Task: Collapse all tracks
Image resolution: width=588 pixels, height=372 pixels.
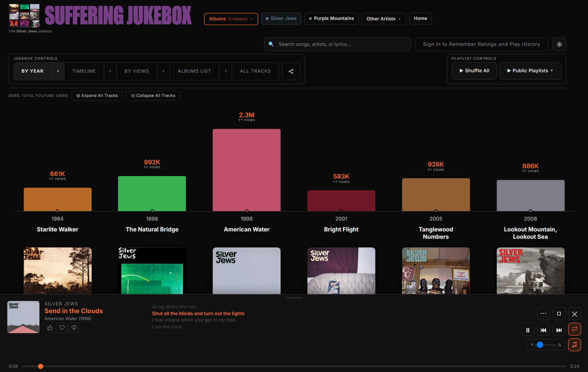Action: (153, 96)
